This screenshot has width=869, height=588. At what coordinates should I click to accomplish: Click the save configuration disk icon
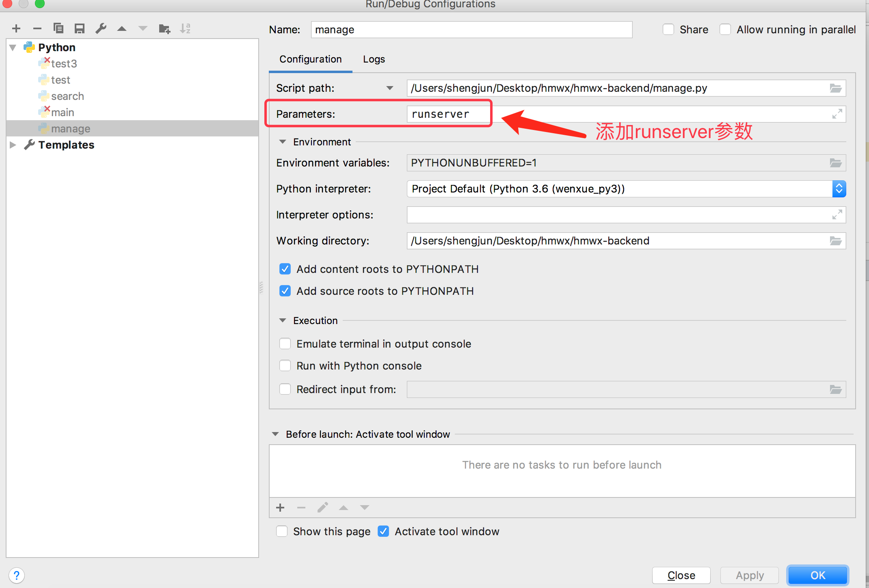80,28
